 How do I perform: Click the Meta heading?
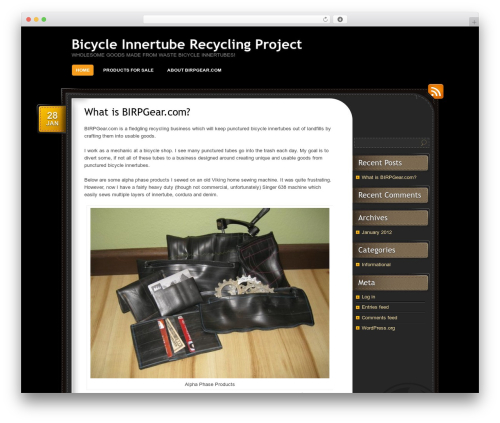coord(366,283)
